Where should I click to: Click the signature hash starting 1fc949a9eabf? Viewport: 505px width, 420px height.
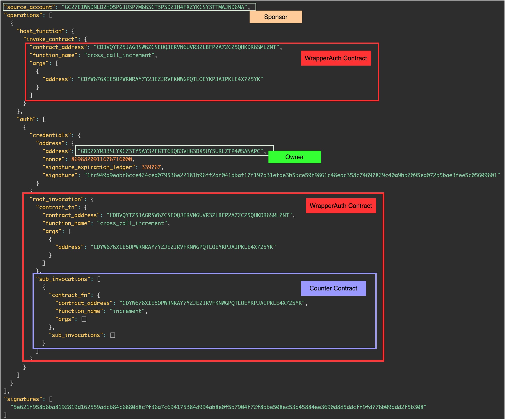(x=292, y=175)
